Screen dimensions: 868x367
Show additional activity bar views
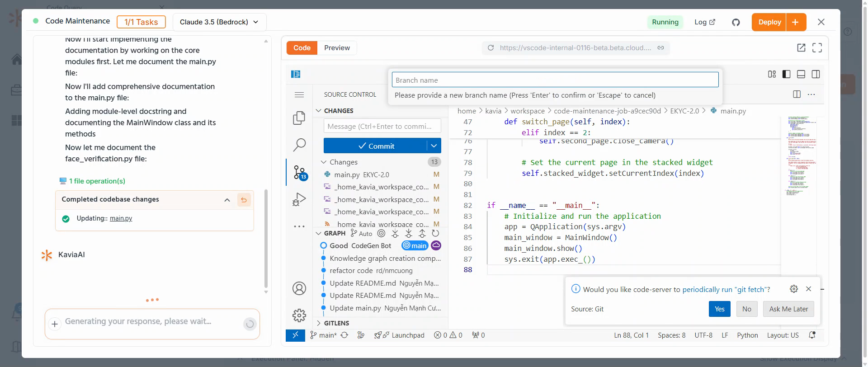point(299,226)
